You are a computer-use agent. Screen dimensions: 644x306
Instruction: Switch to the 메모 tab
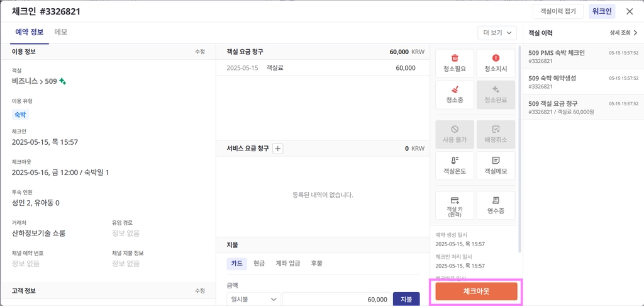point(61,32)
